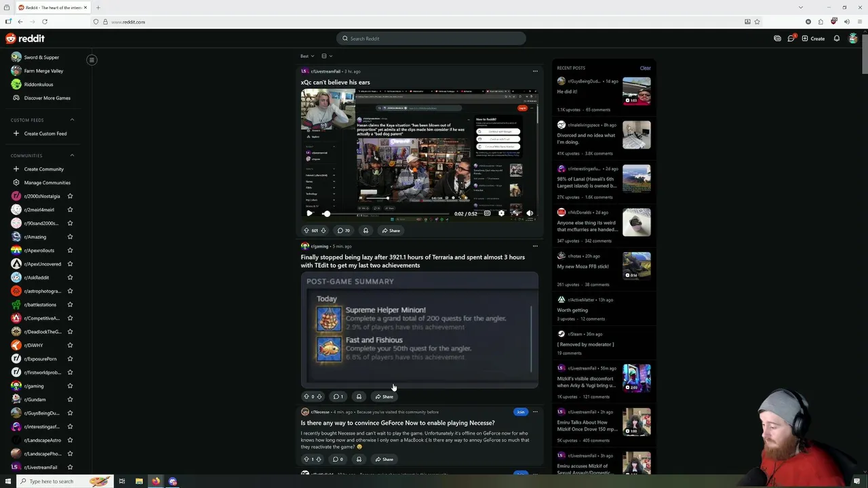Viewport: 868px width, 488px height.
Task: Open the Farm Merge Valley game
Action: click(x=38, y=70)
